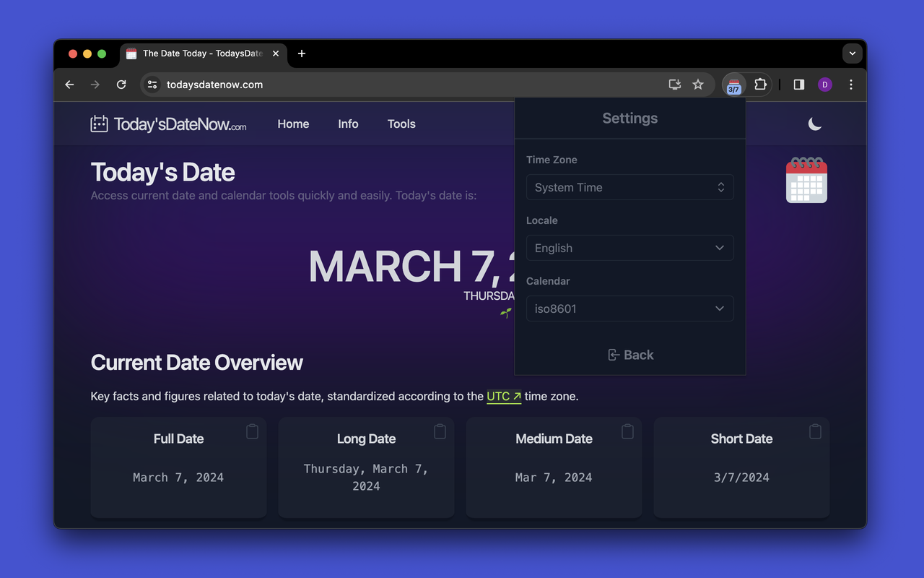This screenshot has width=924, height=578.
Task: Open a new browser tab
Action: pos(302,53)
